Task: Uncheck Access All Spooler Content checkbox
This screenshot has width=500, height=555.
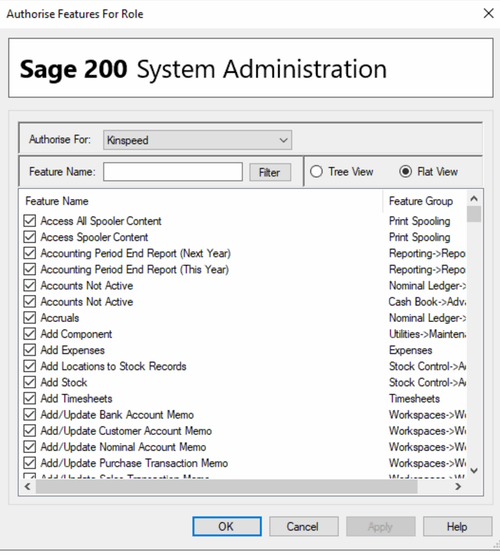Action: (x=30, y=221)
